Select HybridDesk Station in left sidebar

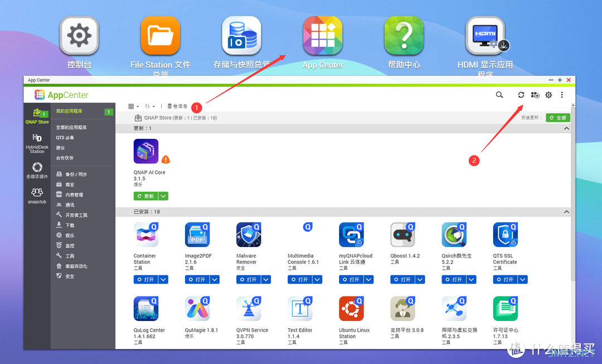click(37, 143)
